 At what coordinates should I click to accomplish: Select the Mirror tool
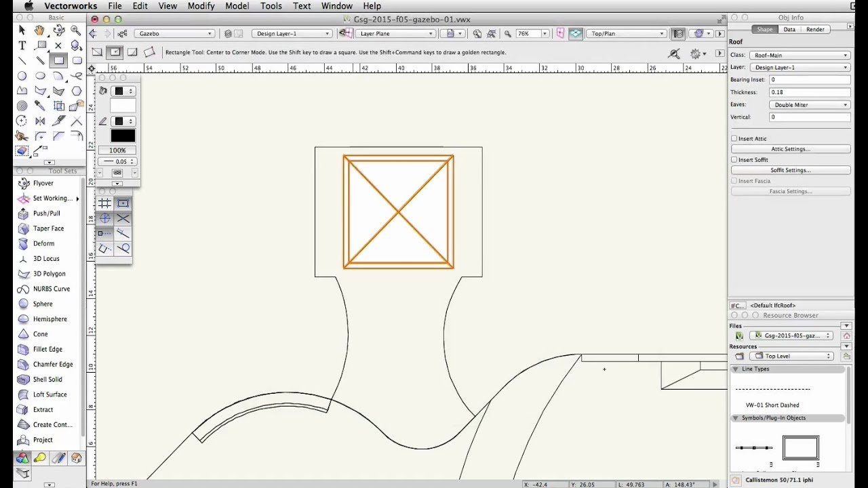(x=40, y=121)
